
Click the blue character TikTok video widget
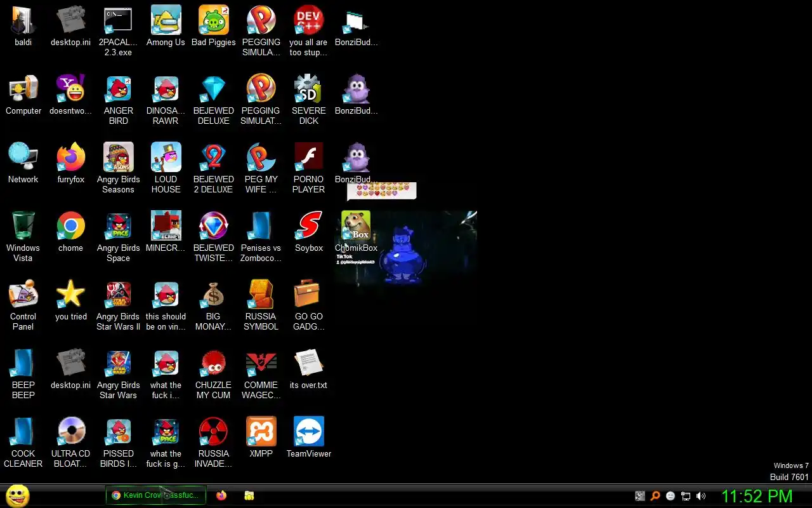406,248
